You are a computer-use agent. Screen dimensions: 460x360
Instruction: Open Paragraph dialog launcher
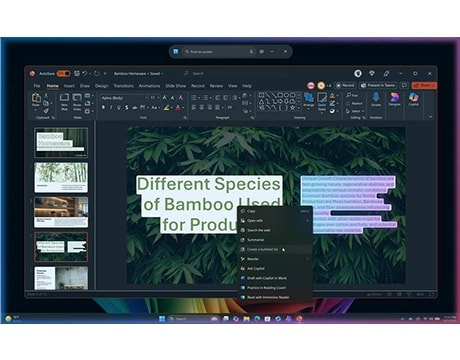pos(252,118)
